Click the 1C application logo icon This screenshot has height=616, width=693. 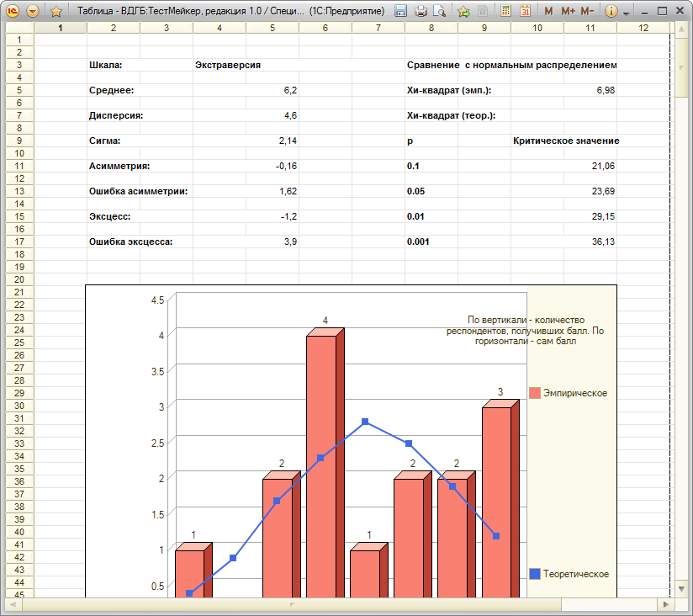(x=13, y=11)
